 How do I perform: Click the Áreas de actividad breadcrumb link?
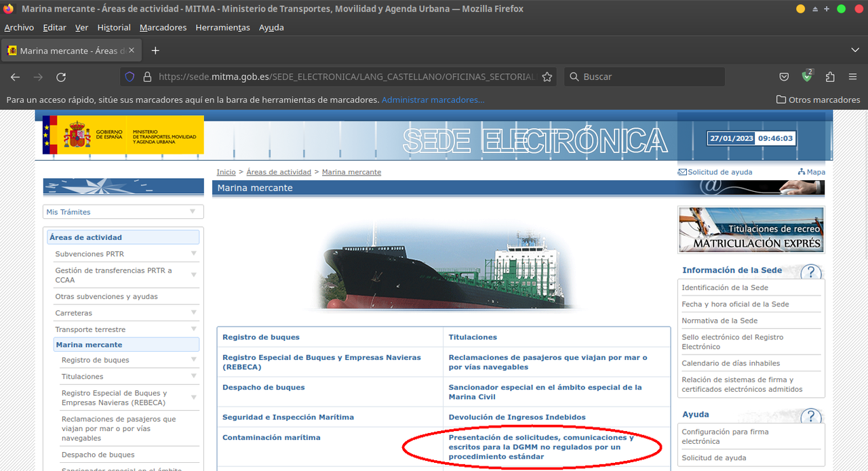[279, 172]
